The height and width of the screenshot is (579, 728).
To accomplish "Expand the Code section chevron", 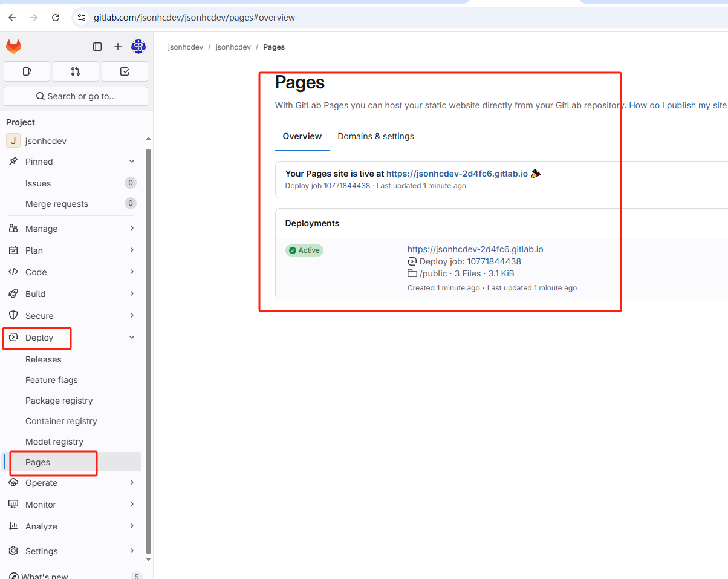I will (132, 272).
